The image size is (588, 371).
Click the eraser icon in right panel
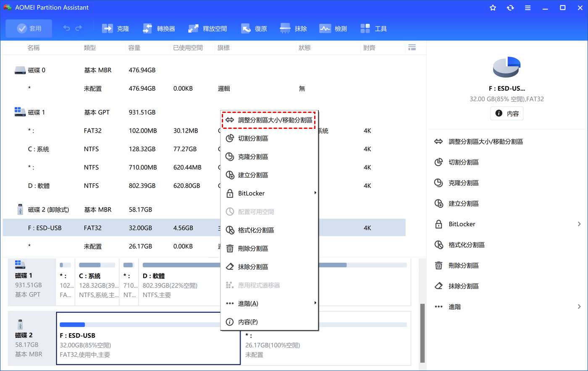pos(438,286)
